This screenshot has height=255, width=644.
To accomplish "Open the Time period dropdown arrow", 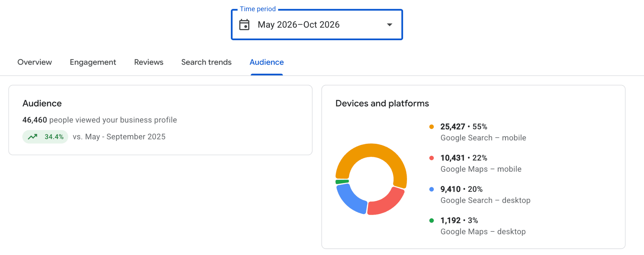I will pos(390,24).
